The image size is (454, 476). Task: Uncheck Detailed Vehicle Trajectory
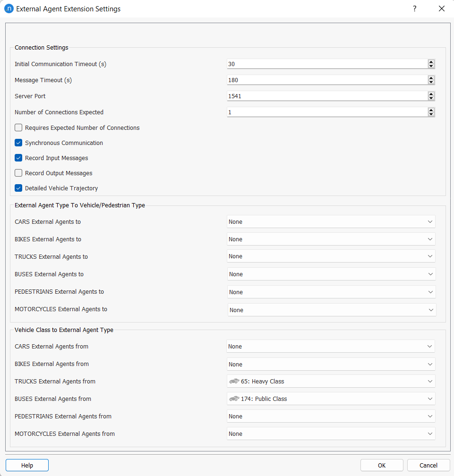coord(18,188)
